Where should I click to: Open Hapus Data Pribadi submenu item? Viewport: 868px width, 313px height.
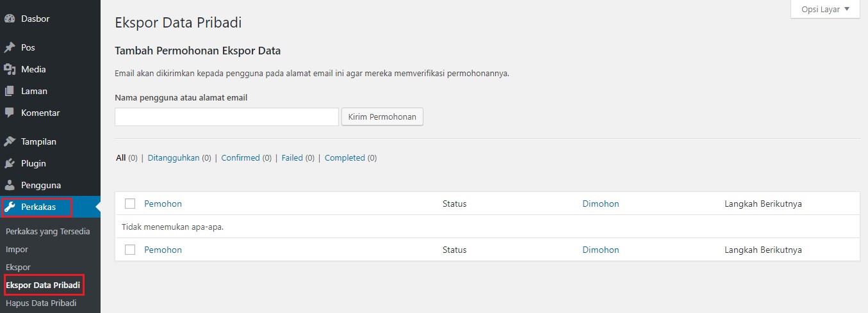[x=41, y=303]
